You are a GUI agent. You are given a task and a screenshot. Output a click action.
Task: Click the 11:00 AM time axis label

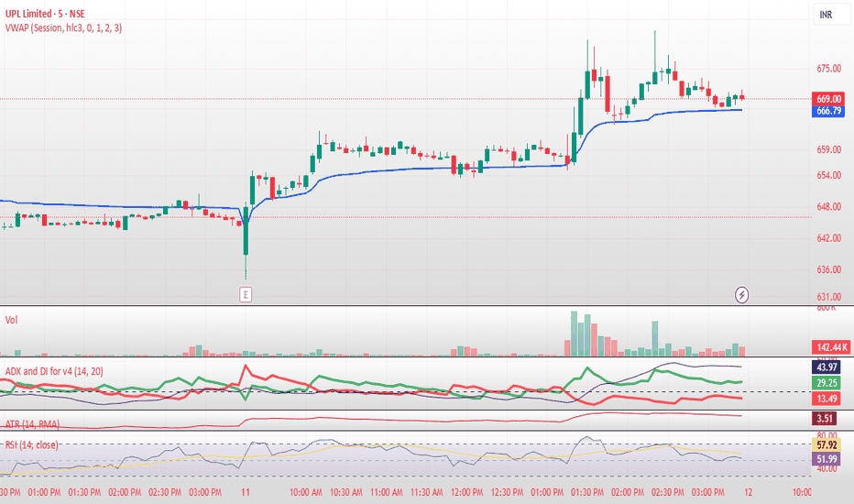click(387, 492)
